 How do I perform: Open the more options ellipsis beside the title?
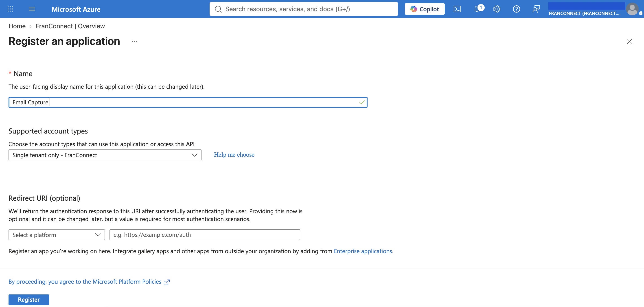[x=134, y=42]
